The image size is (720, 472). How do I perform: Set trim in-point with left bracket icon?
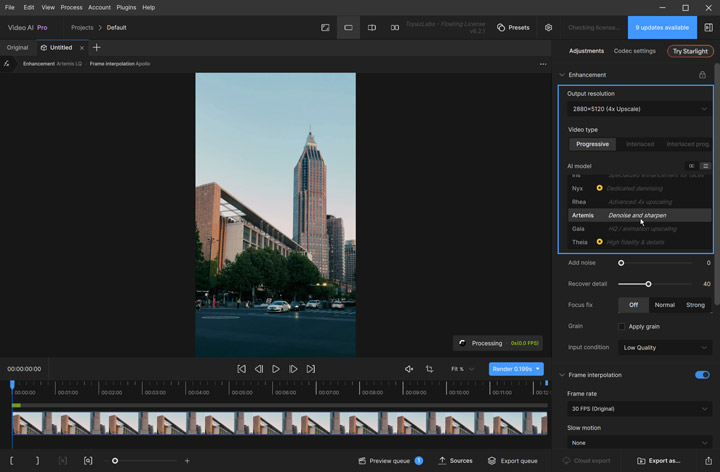[11, 461]
